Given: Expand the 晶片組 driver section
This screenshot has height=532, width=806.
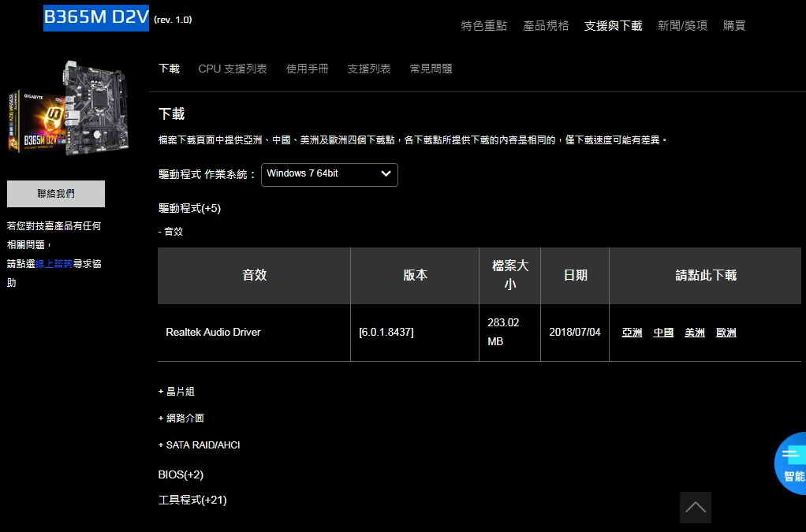Looking at the screenshot, I should coord(177,391).
